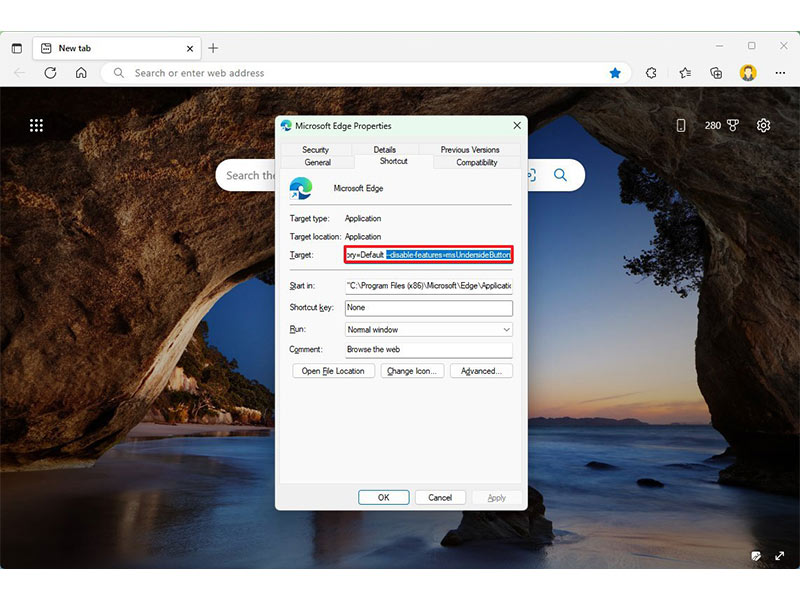Minimize the Edge browser window
Screen dimensions: 800x600
tap(719, 46)
